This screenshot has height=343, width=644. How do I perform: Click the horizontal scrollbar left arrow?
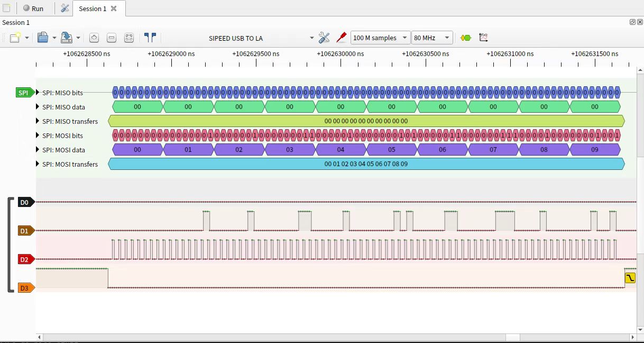pos(39,337)
